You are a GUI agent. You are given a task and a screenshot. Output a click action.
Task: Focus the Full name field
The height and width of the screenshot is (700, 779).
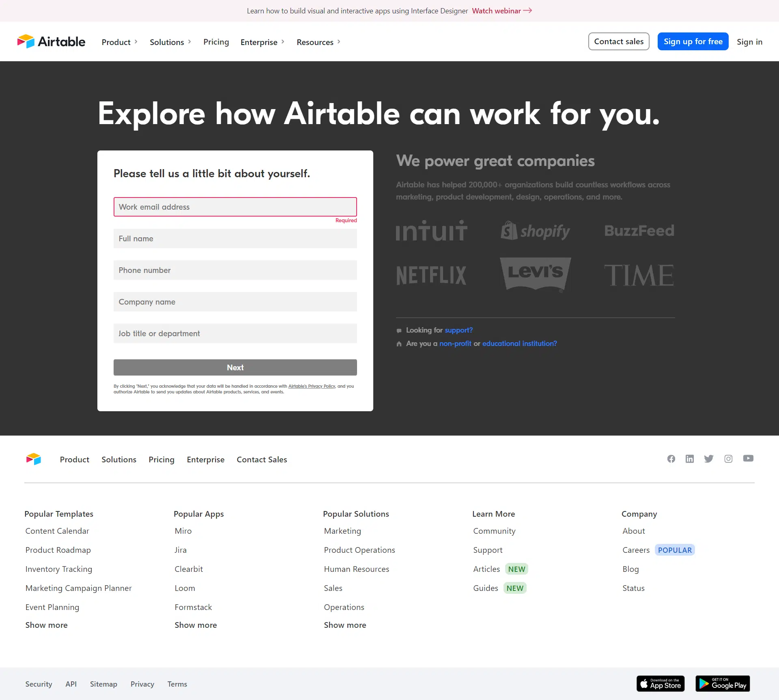point(235,238)
